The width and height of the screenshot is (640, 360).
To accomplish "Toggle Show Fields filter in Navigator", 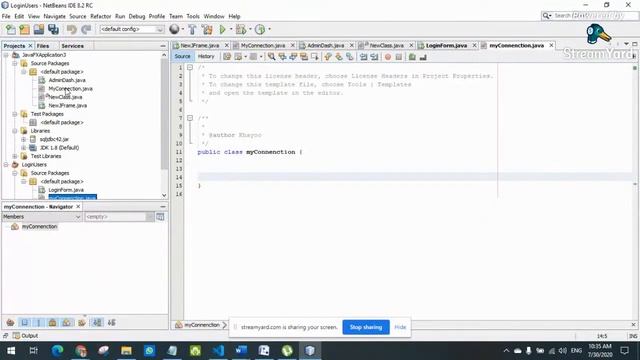I will tap(24, 322).
